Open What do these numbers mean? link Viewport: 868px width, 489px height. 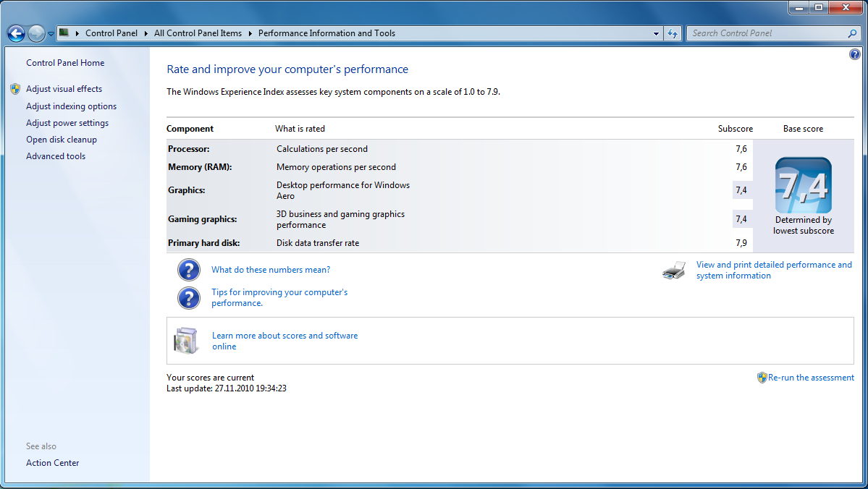pyautogui.click(x=271, y=270)
